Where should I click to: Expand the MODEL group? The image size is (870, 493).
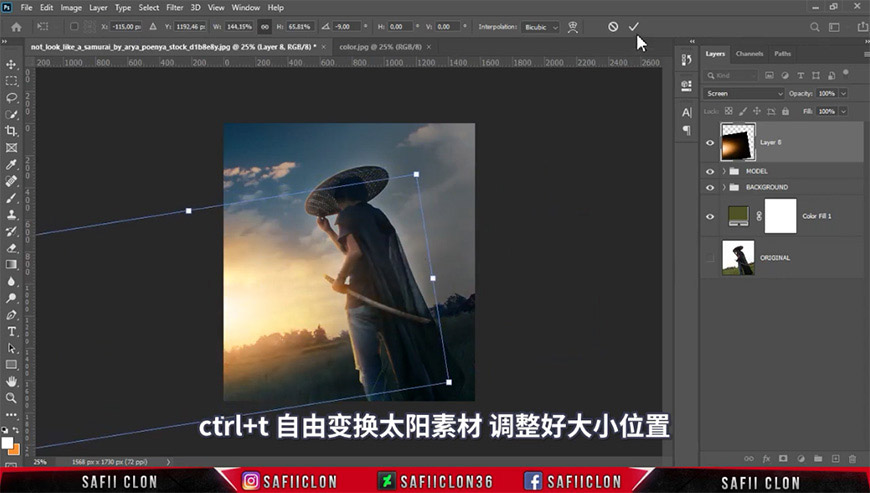pos(724,171)
